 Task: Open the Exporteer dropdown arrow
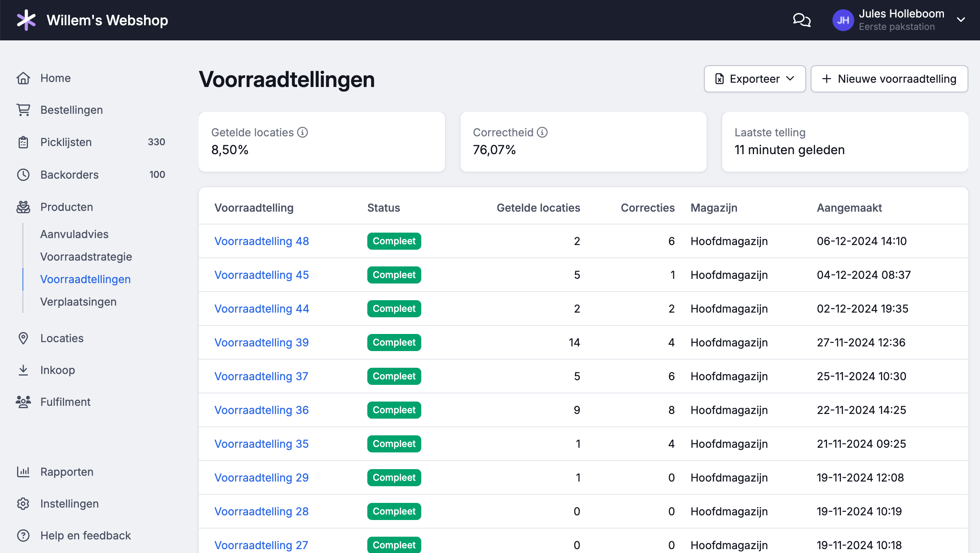click(x=790, y=79)
